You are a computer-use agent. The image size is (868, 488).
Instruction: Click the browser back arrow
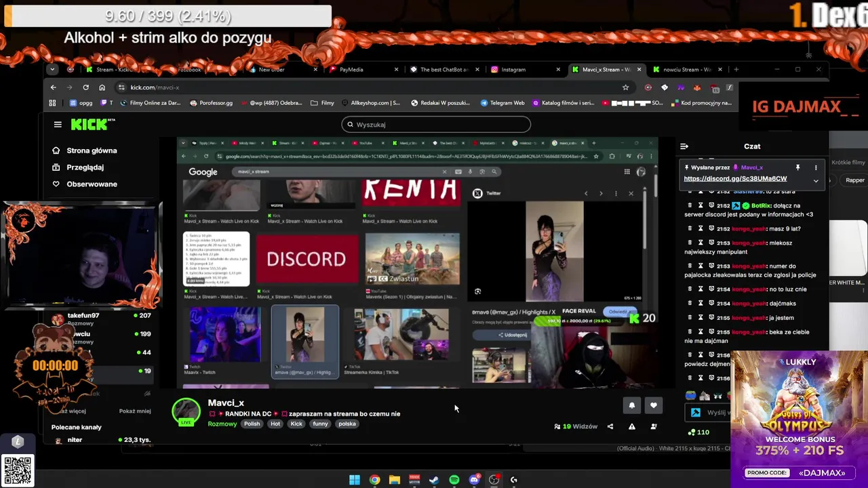tap(53, 87)
